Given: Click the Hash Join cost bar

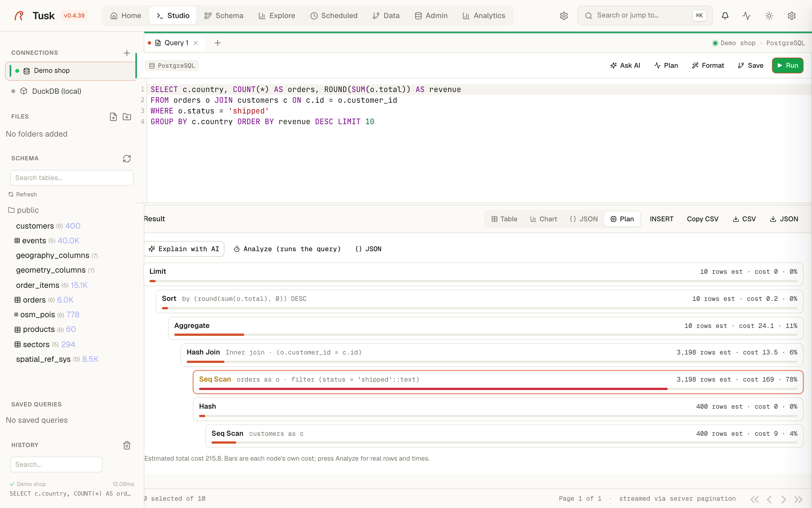Looking at the screenshot, I should coord(492,362).
